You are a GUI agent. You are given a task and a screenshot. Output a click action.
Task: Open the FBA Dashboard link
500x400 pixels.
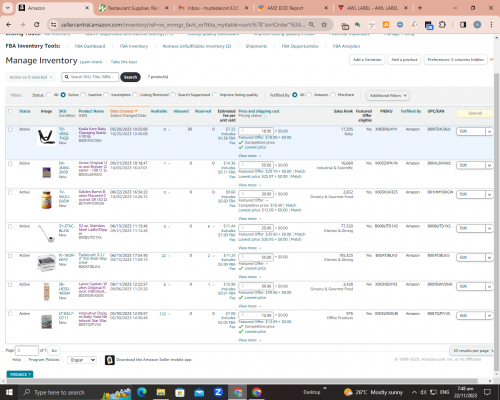tap(90, 46)
